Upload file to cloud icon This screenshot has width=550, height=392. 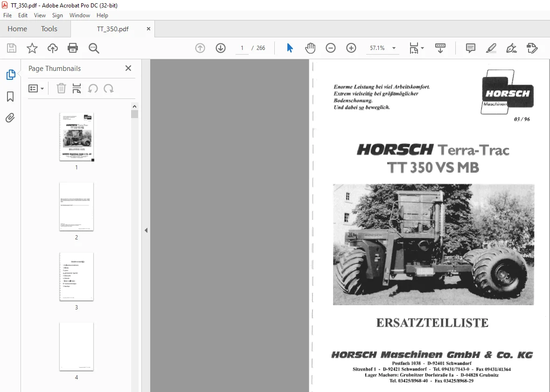tap(53, 48)
